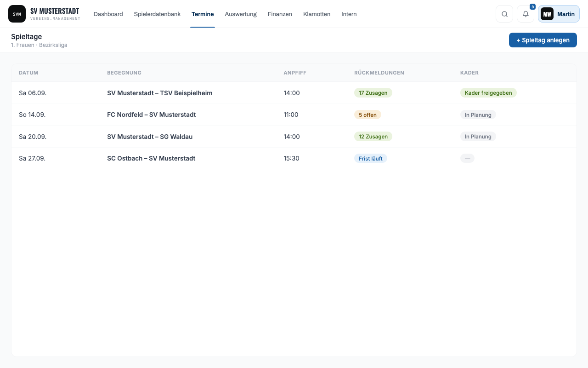
Task: Click the MW user avatar
Action: click(x=547, y=14)
